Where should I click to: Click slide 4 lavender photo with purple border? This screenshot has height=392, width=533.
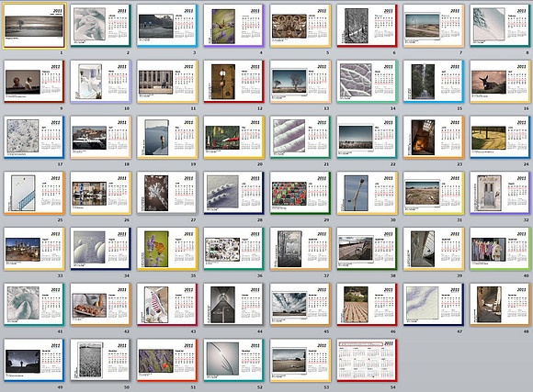pos(233,26)
